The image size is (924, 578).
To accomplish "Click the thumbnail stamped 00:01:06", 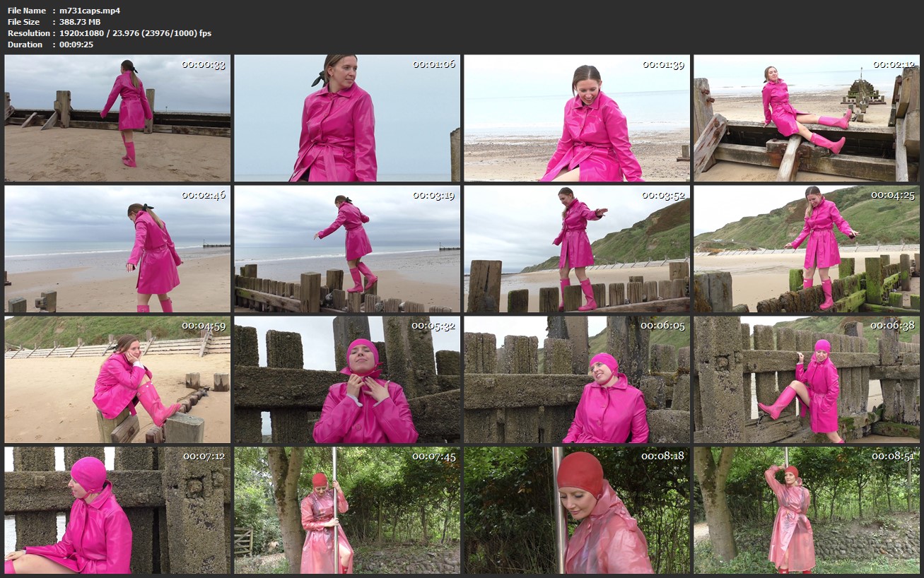I will click(x=347, y=118).
